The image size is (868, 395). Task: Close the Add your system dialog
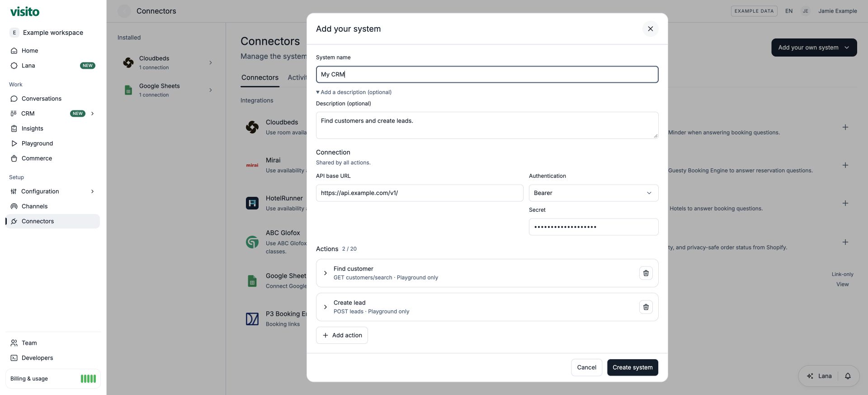pos(650,29)
